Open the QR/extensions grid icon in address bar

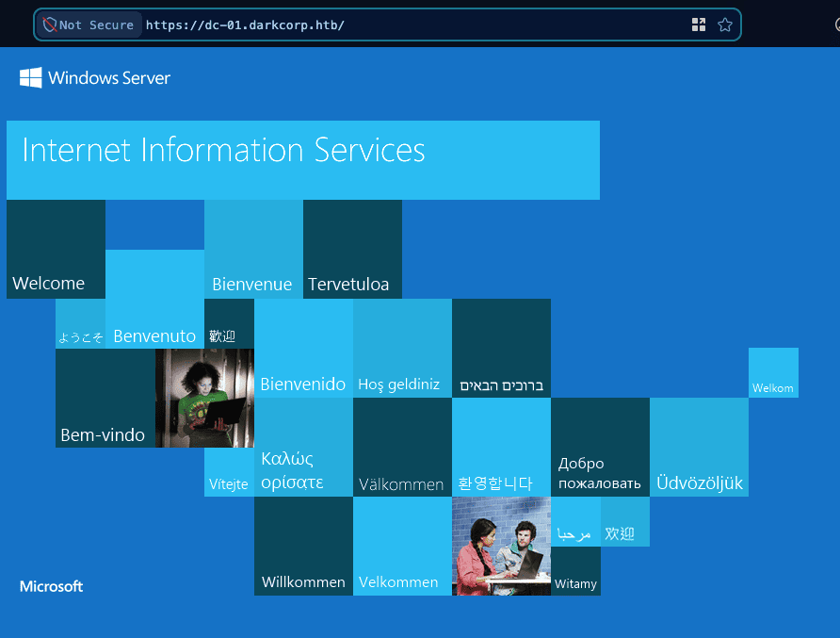(699, 25)
